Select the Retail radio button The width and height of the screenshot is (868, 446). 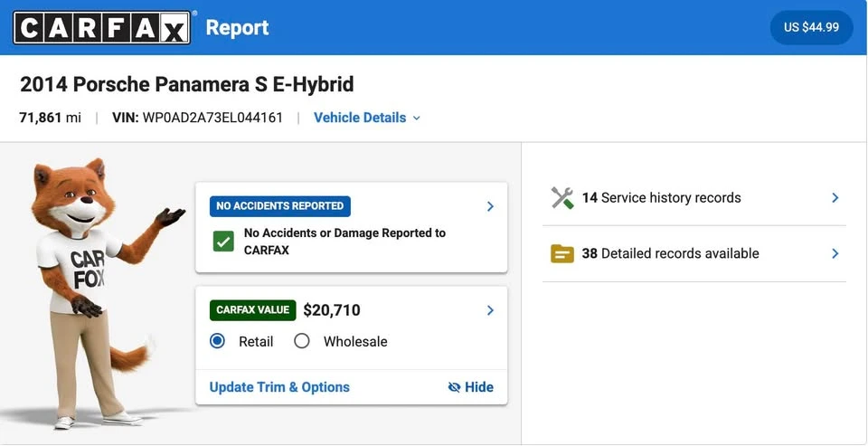coord(218,341)
